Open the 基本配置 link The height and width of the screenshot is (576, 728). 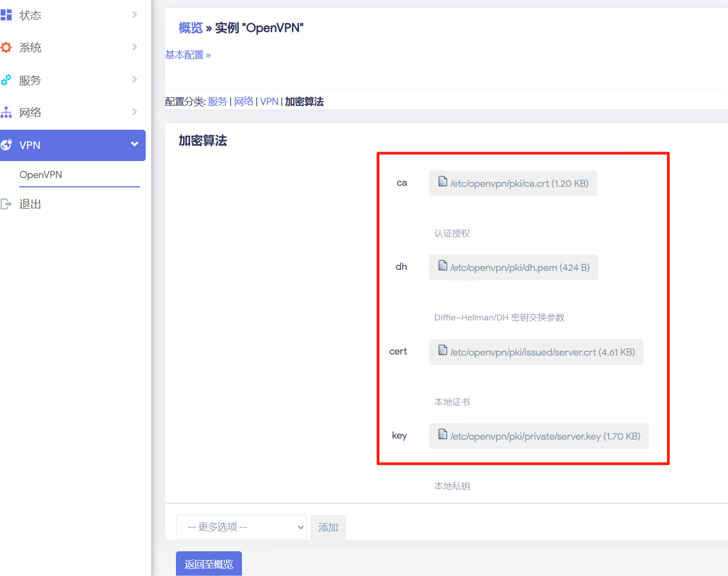187,55
